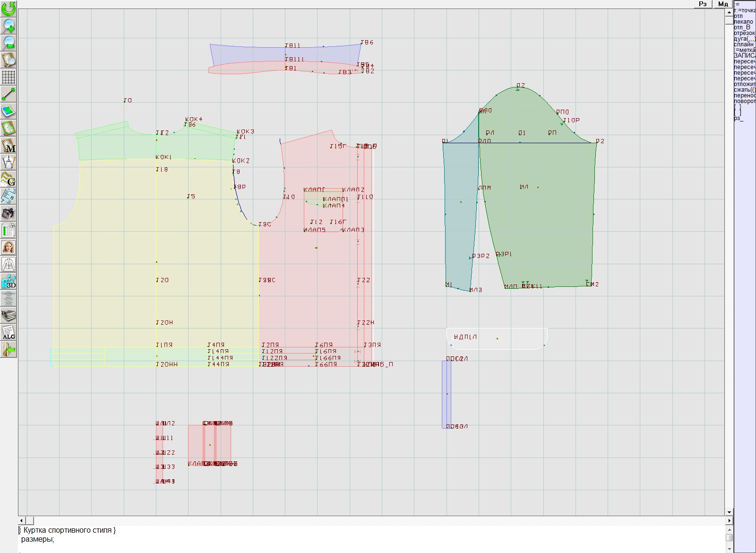Open the jacket sketch icon

pos(9,264)
